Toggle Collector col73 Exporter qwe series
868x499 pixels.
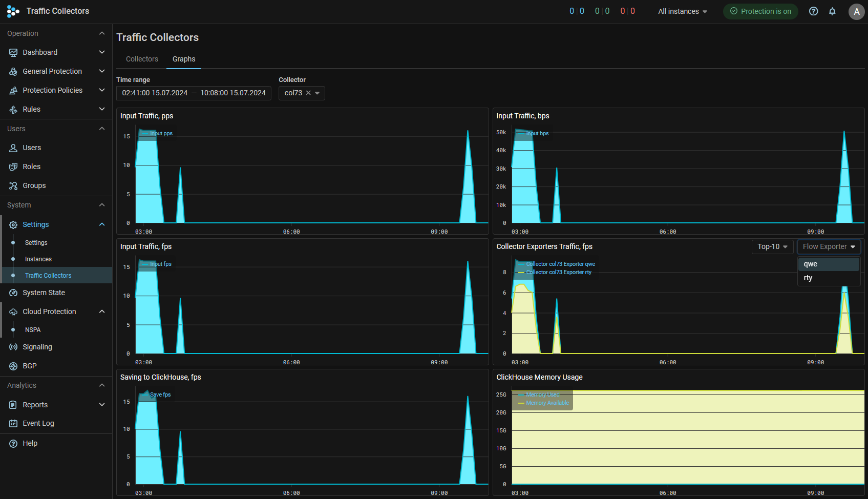[560, 264]
